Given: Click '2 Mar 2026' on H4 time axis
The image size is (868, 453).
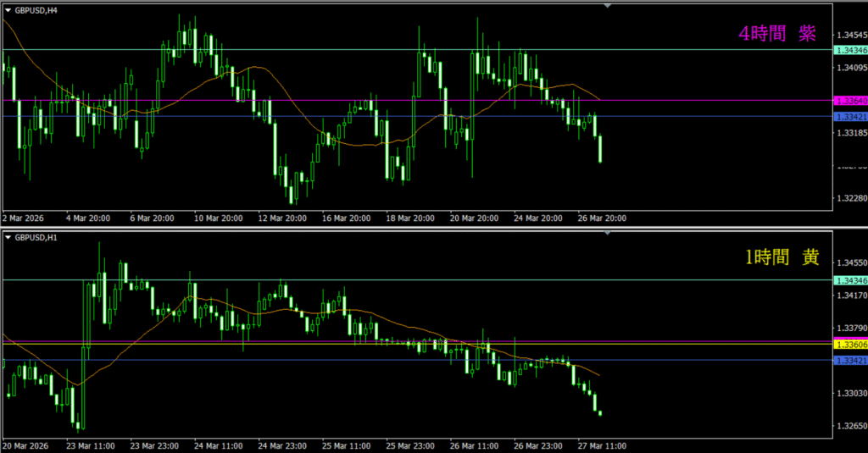Looking at the screenshot, I should point(25,218).
